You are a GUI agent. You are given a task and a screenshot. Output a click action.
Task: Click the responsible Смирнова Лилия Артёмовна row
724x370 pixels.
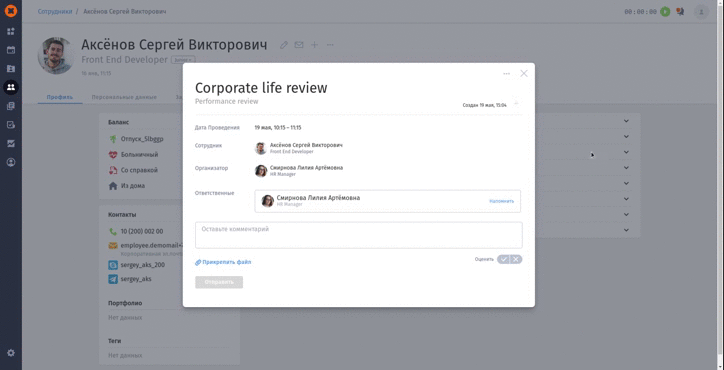[x=387, y=201]
